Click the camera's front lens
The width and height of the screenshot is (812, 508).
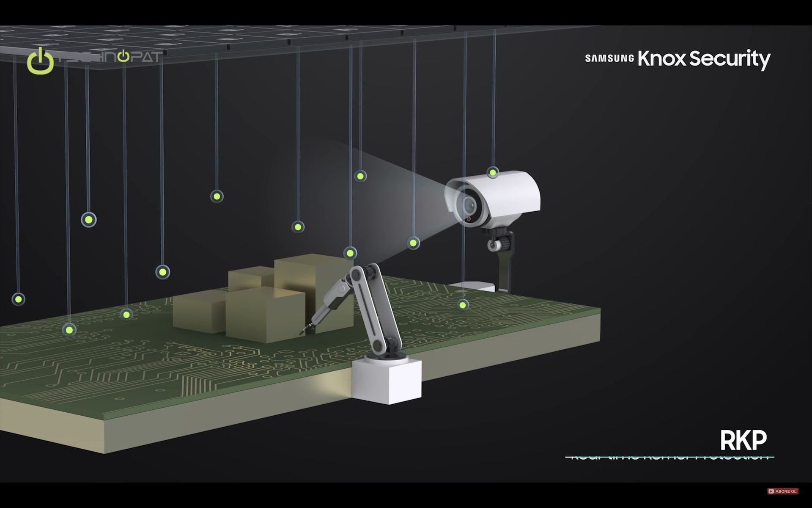pyautogui.click(x=469, y=206)
